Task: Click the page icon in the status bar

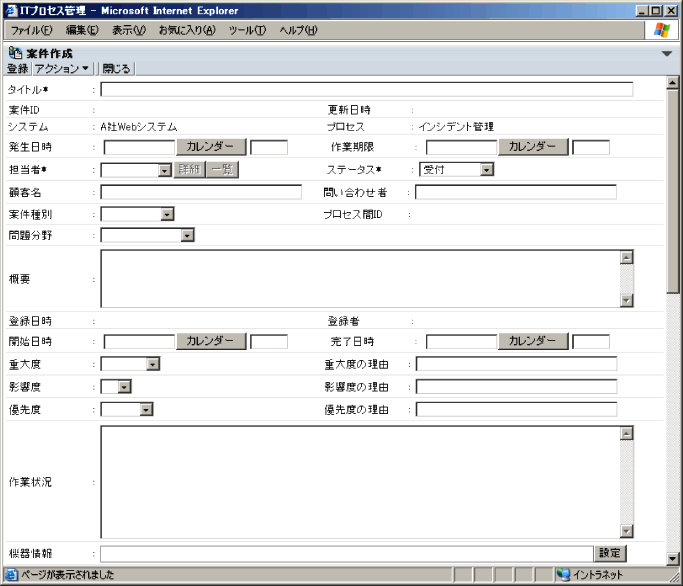Action: coord(12,575)
